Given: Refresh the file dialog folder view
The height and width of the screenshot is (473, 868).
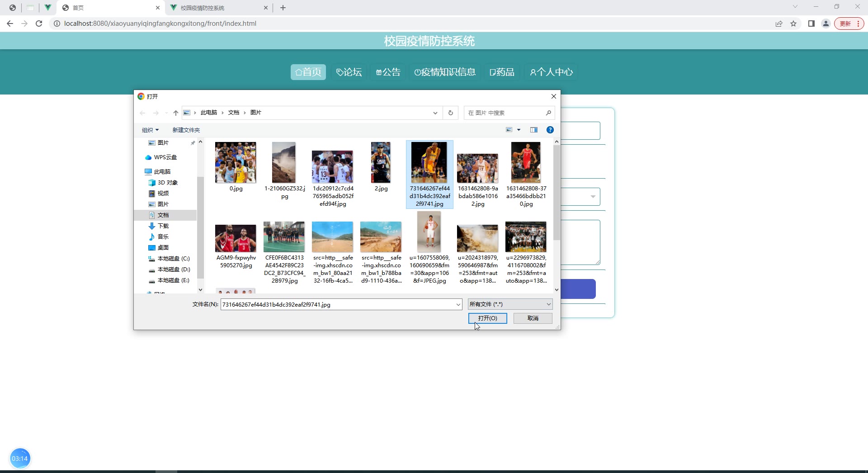Looking at the screenshot, I should coord(450,113).
